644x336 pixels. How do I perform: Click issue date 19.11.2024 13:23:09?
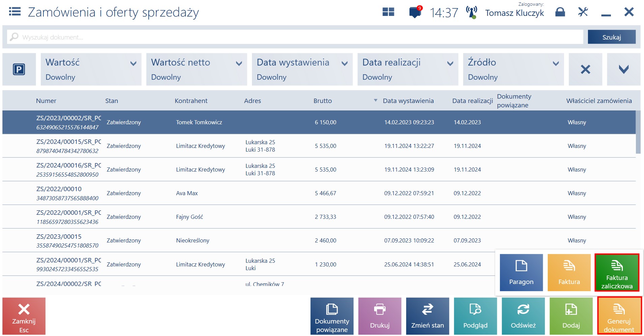[409, 170]
